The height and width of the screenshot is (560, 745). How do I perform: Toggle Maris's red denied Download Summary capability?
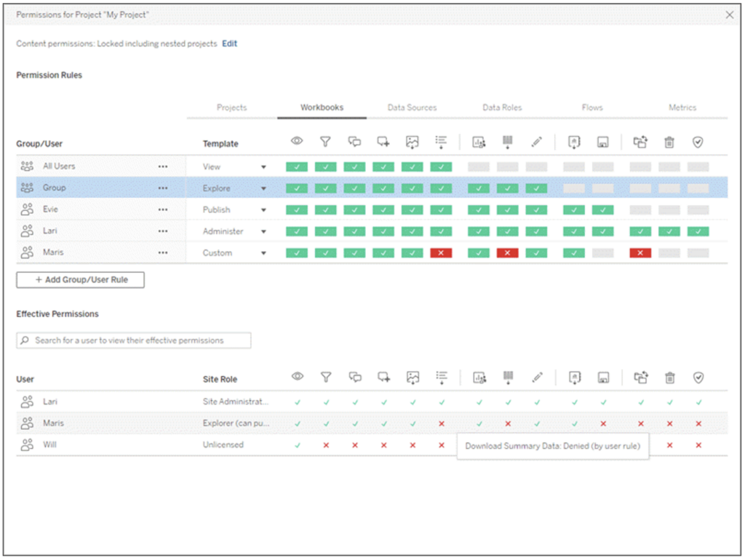coord(442,252)
